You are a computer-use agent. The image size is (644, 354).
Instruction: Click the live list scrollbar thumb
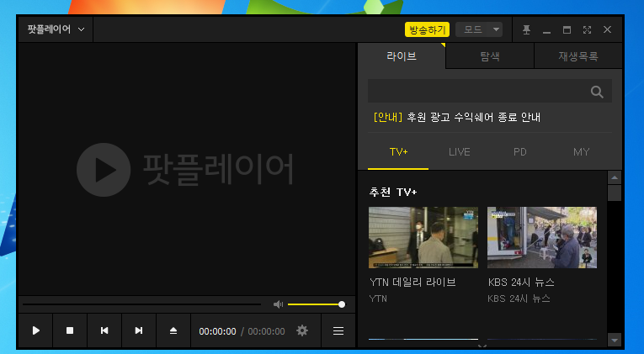point(615,193)
